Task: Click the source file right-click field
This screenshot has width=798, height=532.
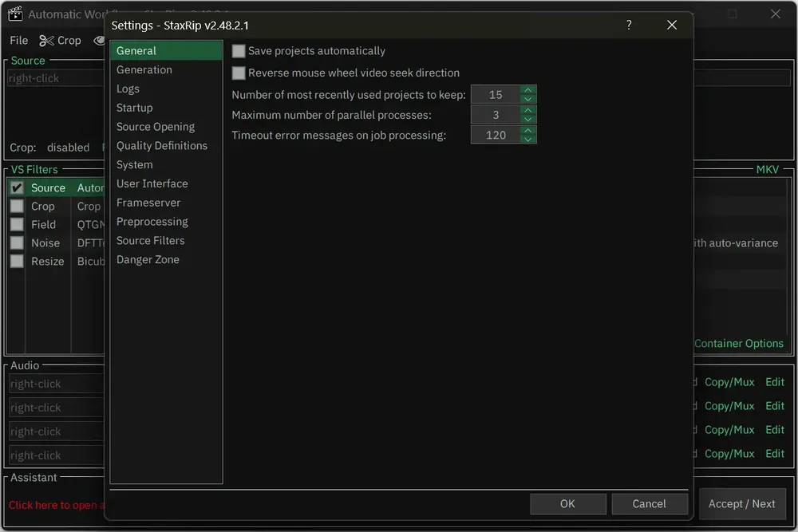Action: pyautogui.click(x=56, y=78)
